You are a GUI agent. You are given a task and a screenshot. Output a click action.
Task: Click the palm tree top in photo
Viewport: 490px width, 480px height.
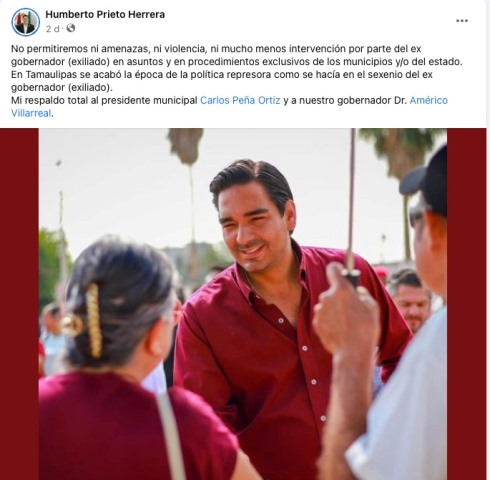[186, 145]
